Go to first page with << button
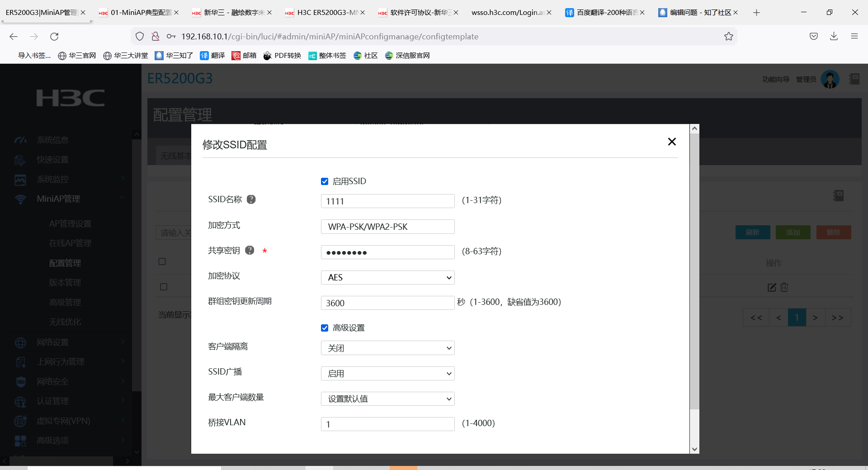 coord(756,318)
